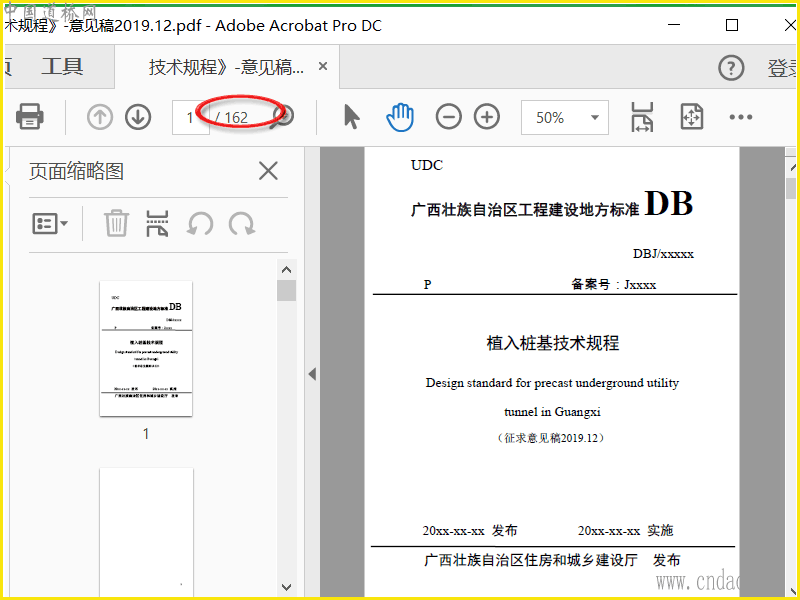Screen dimensions: 800x600
Task: Open more tools ellipsis menu
Action: coord(741,117)
